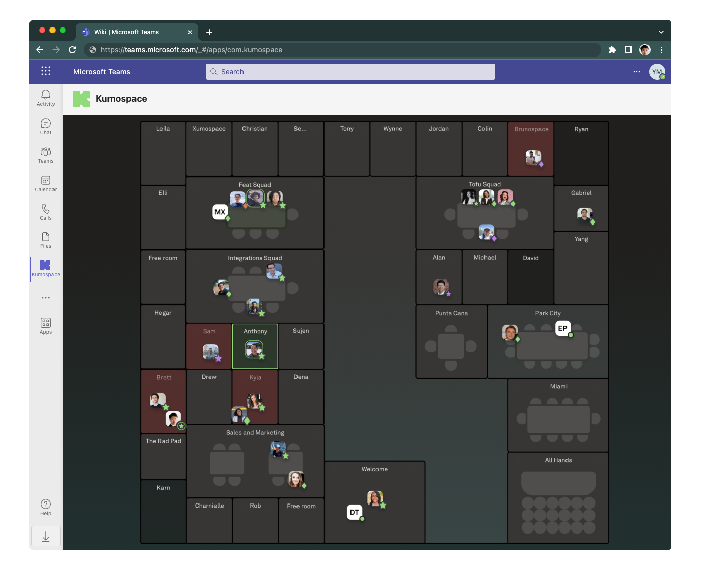Open the Teams section
Image resolution: width=701 pixels, height=588 pixels.
(x=45, y=155)
